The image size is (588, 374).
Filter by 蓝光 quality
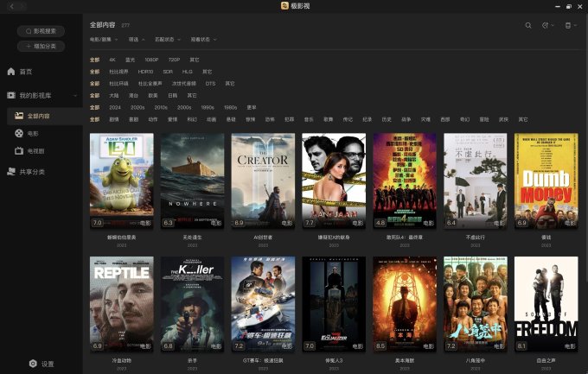pyautogui.click(x=130, y=60)
